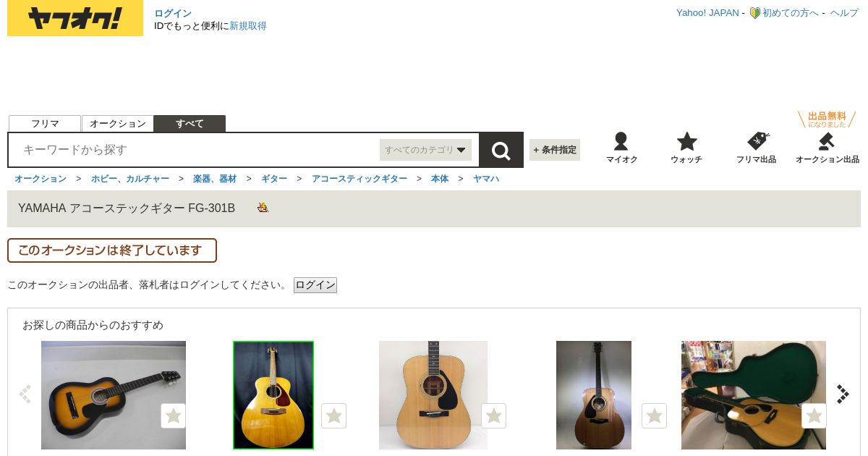Open the すべてのカテゴリ dropdown
The width and height of the screenshot is (868, 456).
coord(425,150)
